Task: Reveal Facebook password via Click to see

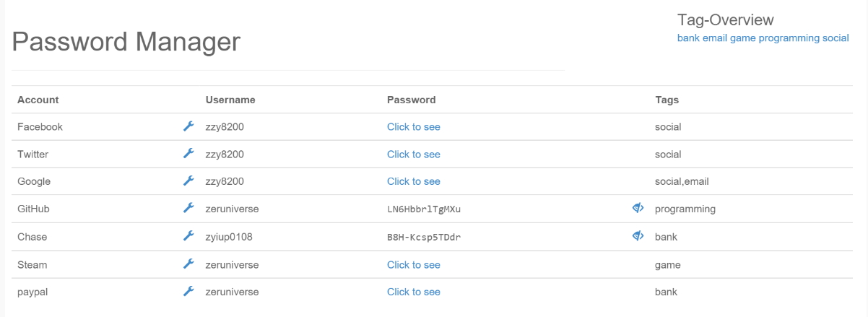Action: coord(414,126)
